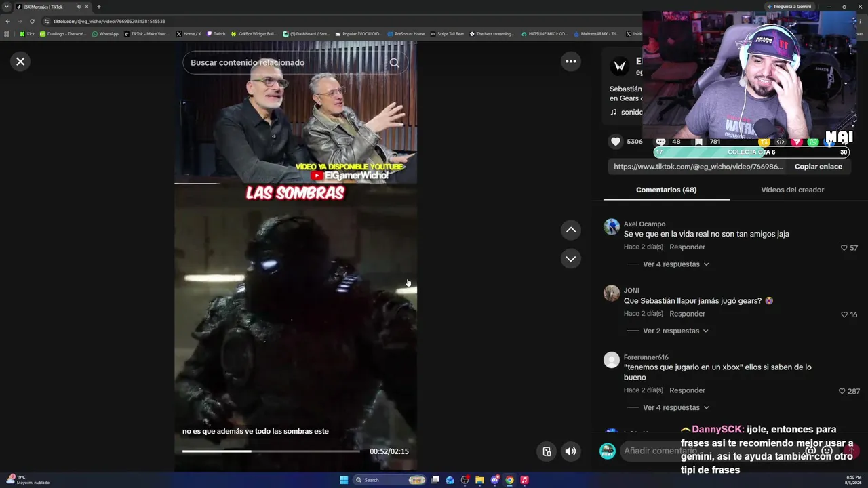The width and height of the screenshot is (868, 488).
Task: Switch to Comentarios (48) tab
Action: pos(666,190)
